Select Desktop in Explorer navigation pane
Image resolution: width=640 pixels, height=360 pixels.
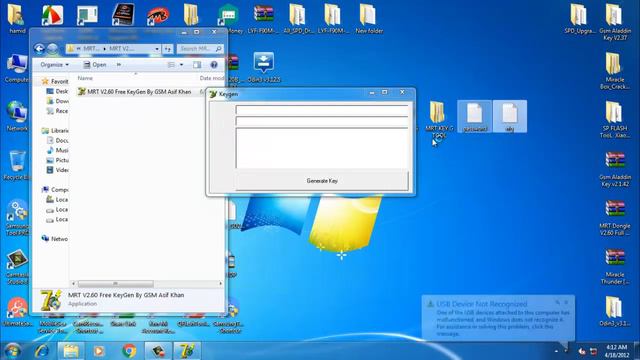coord(57,91)
